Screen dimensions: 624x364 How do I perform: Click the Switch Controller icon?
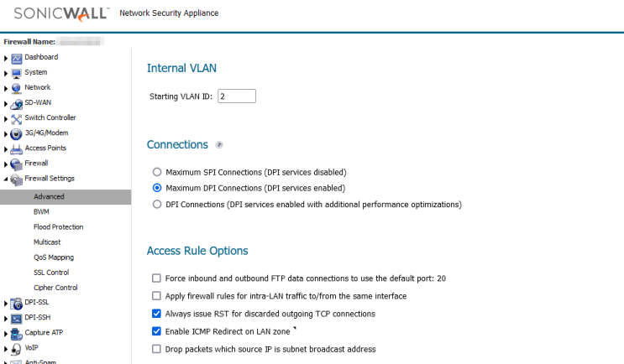tap(17, 118)
